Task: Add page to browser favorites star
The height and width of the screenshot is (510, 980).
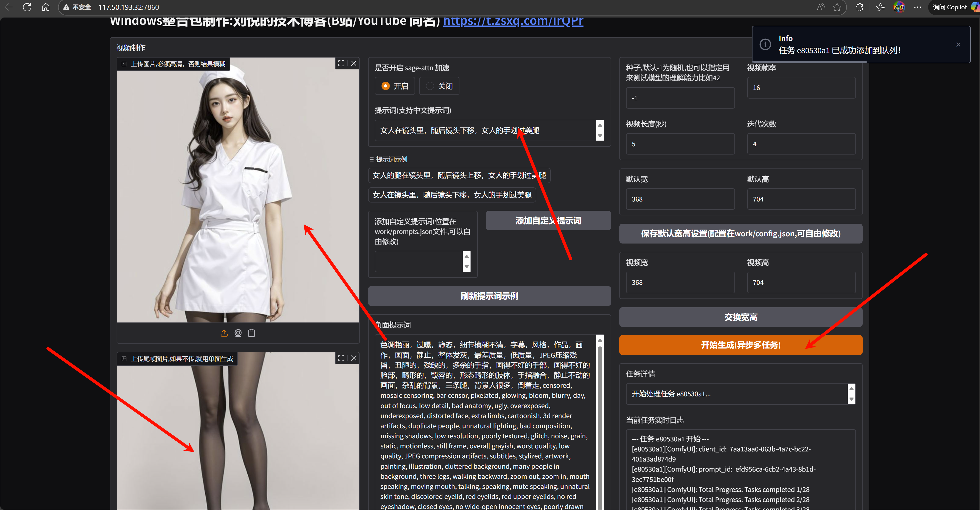Action: point(837,7)
